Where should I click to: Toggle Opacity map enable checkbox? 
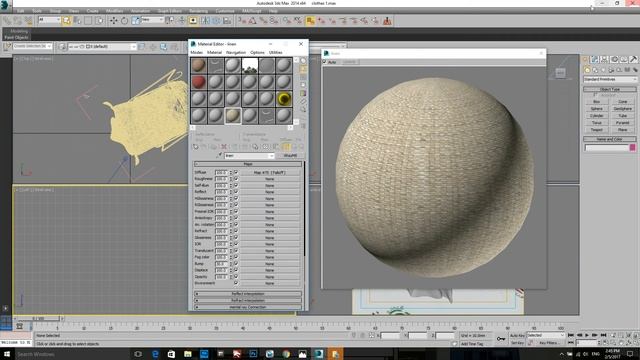pos(236,277)
